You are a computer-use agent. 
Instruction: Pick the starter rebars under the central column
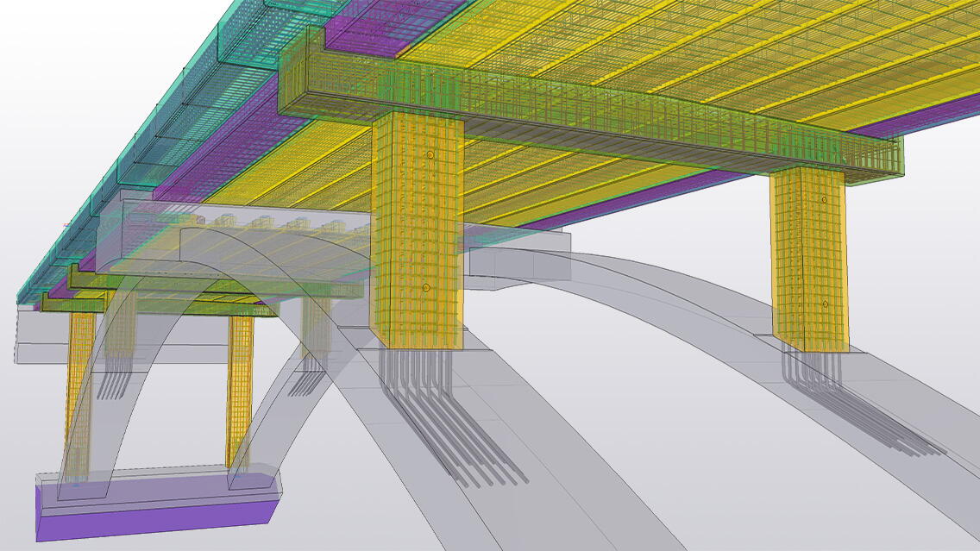point(453,417)
